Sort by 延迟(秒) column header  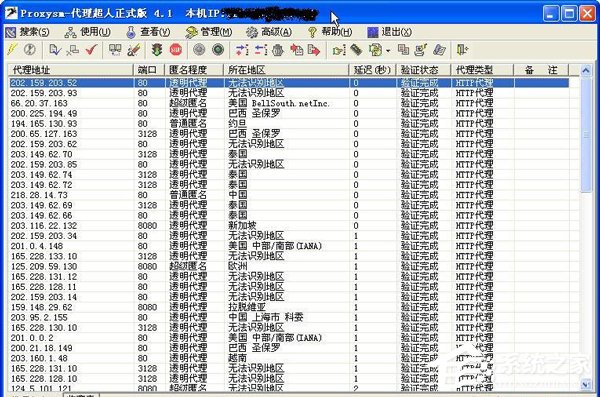[373, 70]
